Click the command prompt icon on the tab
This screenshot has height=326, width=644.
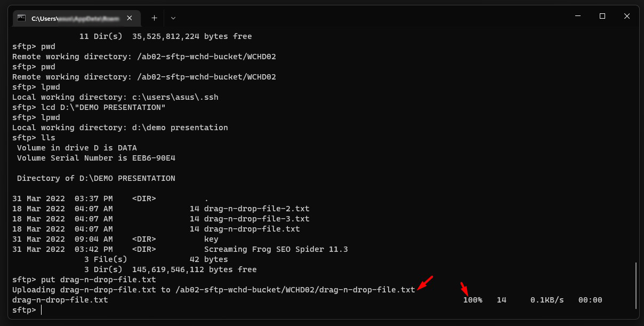click(21, 18)
